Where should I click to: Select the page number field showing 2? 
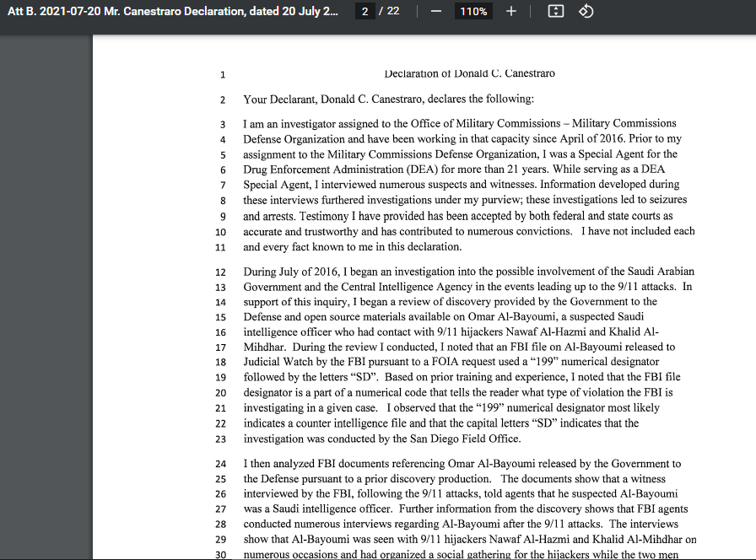tap(365, 11)
